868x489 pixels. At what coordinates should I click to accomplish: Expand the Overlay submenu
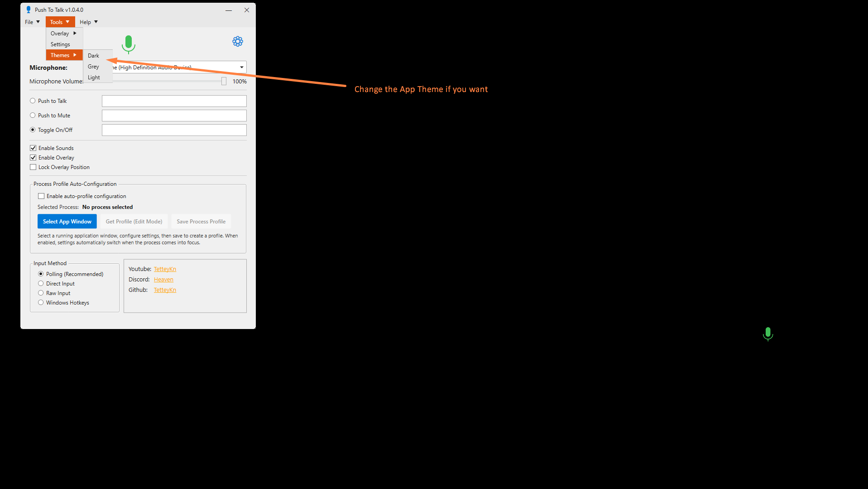(x=64, y=33)
